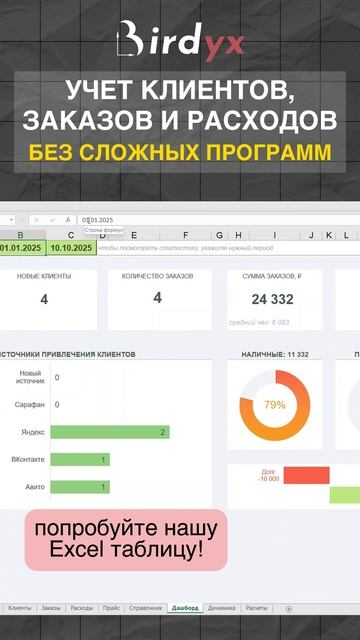Select the end date cell 10.10.2025
Screen dimensions: 360x640
(x=71, y=248)
